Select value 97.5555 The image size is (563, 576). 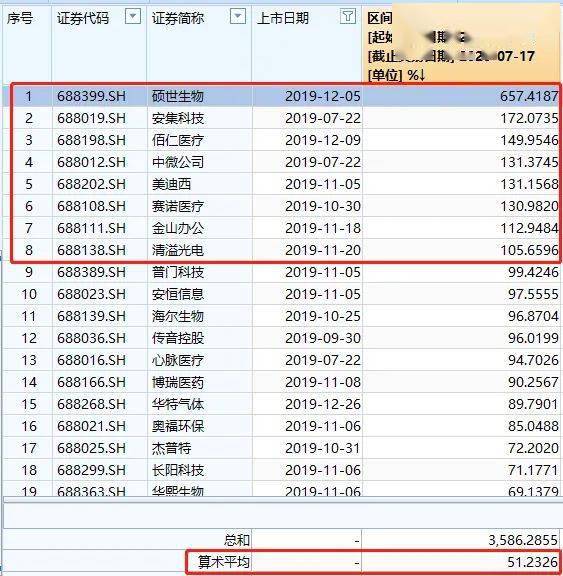coord(533,295)
